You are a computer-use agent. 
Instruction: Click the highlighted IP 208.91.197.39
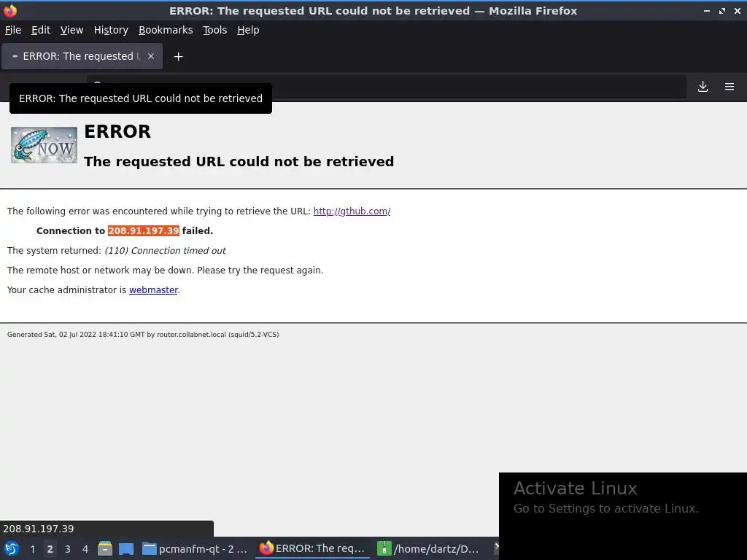pos(144,230)
